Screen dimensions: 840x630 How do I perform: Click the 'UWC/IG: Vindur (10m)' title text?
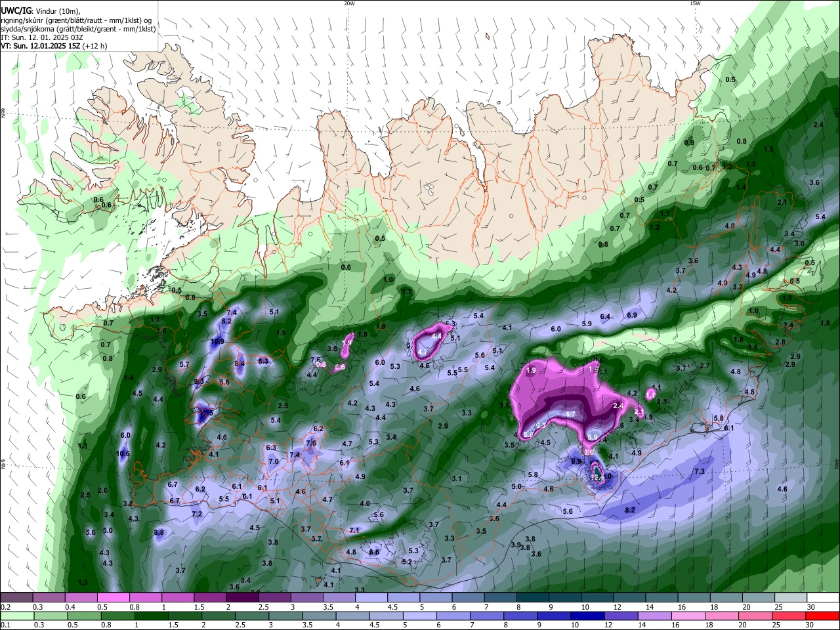(x=41, y=10)
